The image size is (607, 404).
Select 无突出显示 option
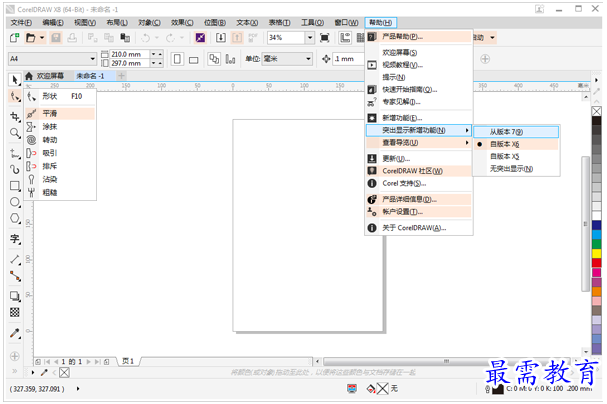516,169
